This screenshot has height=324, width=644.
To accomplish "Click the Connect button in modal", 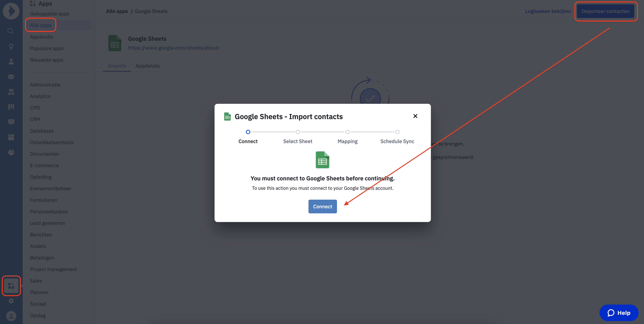I will tap(323, 206).
